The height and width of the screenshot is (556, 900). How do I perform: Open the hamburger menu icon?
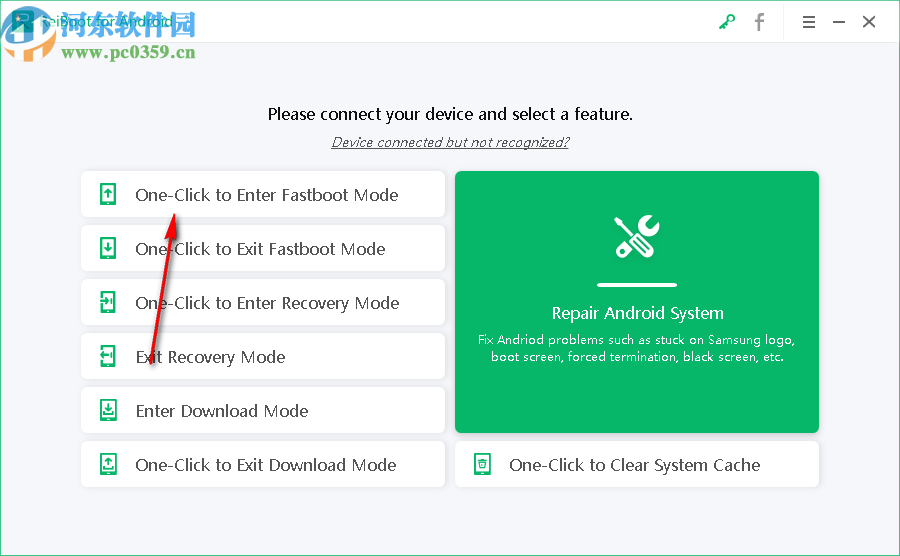click(809, 22)
